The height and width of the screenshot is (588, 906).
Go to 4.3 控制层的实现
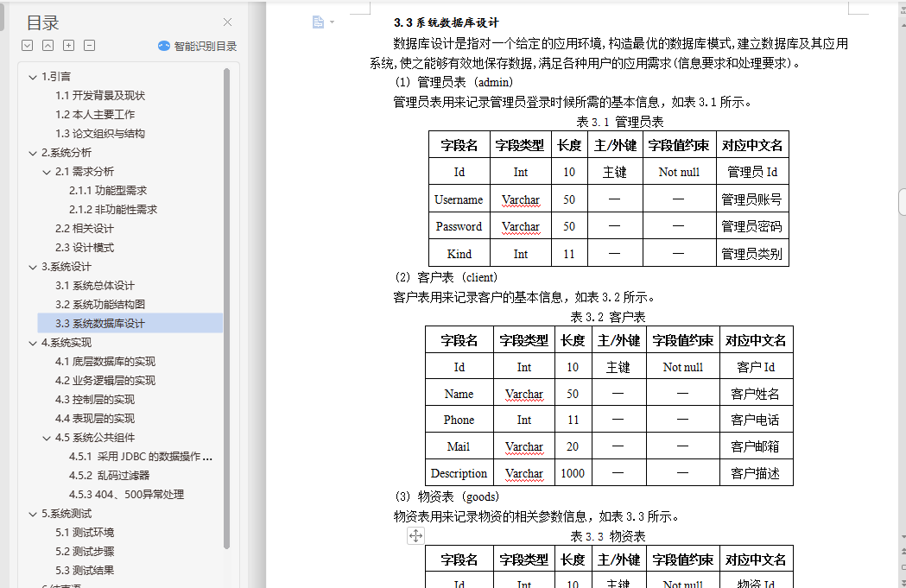pyautogui.click(x=95, y=400)
